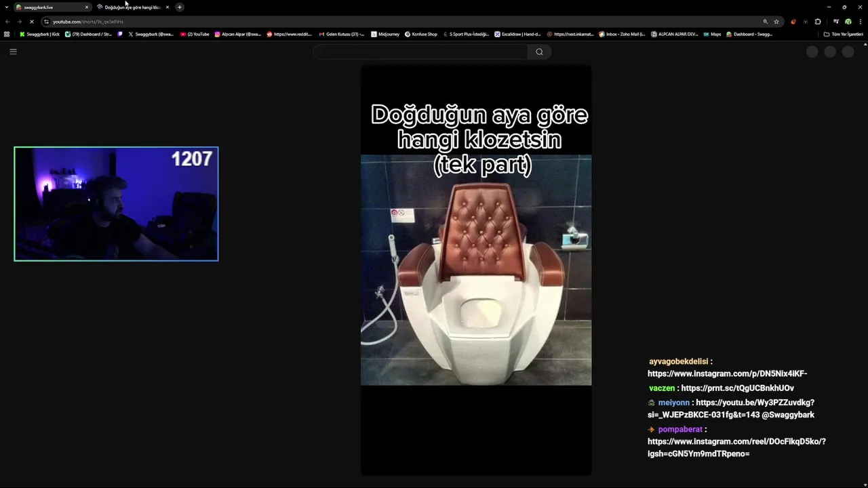868x488 pixels.
Task: Click the YouTube search input box
Action: [x=420, y=52]
